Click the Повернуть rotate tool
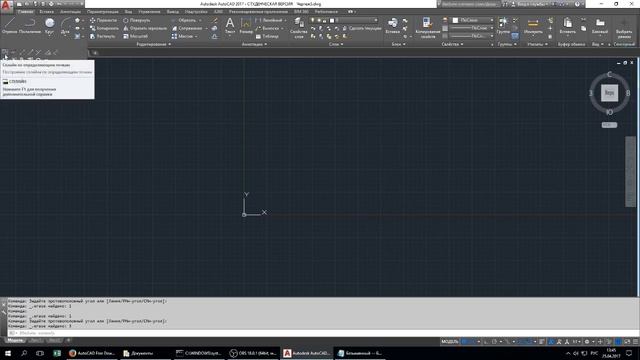Image resolution: width=640 pixels, height=360 pixels. click(137, 20)
